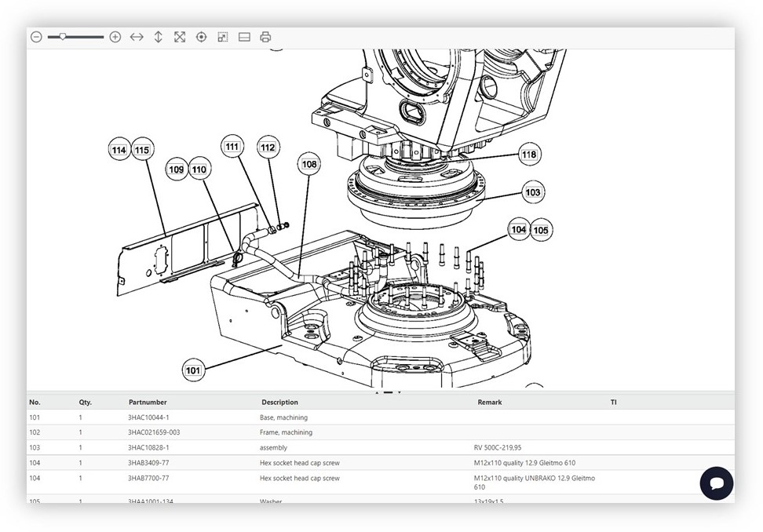The image size is (763, 532).
Task: Expand the drawing to full view
Action: pos(180,37)
